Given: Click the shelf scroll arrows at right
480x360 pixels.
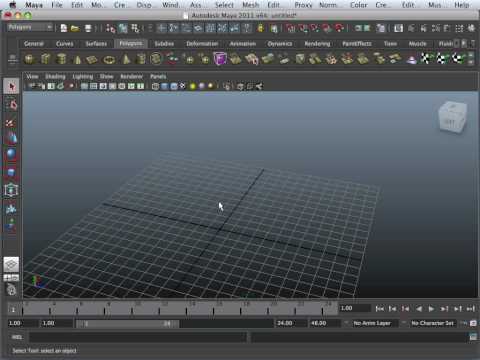Looking at the screenshot, I should pos(471,59).
